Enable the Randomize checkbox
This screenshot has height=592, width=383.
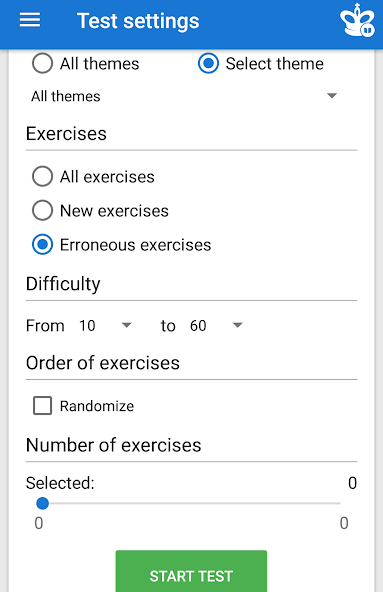[42, 406]
